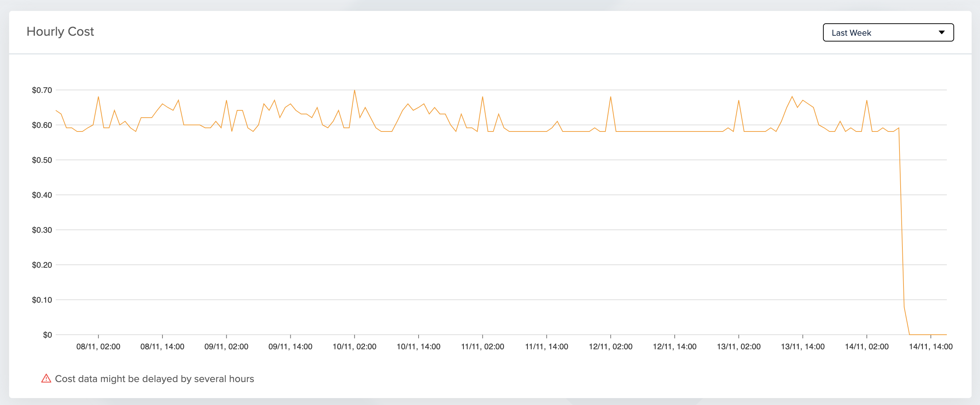Click the 08/11, 02:00 x-axis label

tap(98, 347)
